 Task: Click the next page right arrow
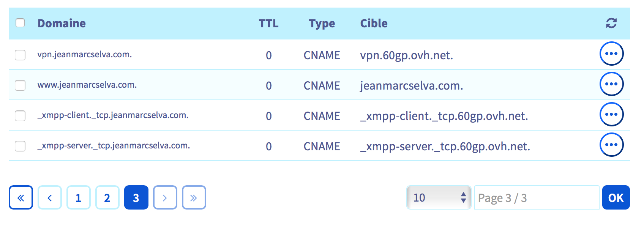pyautogui.click(x=165, y=197)
